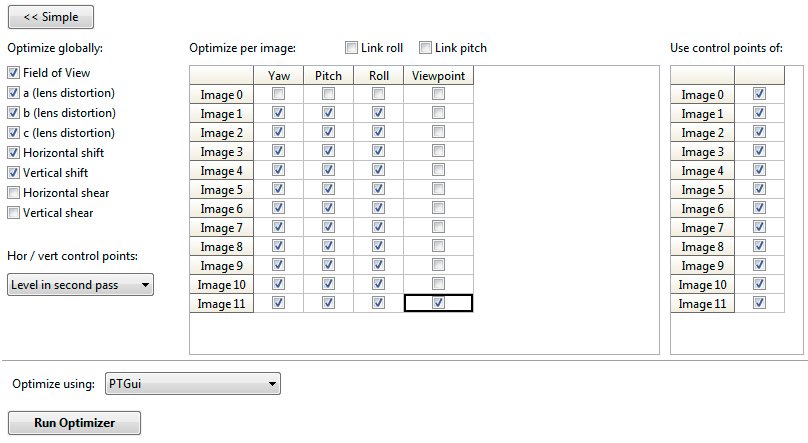Open the Optimize using PTGui dropdown

click(190, 384)
